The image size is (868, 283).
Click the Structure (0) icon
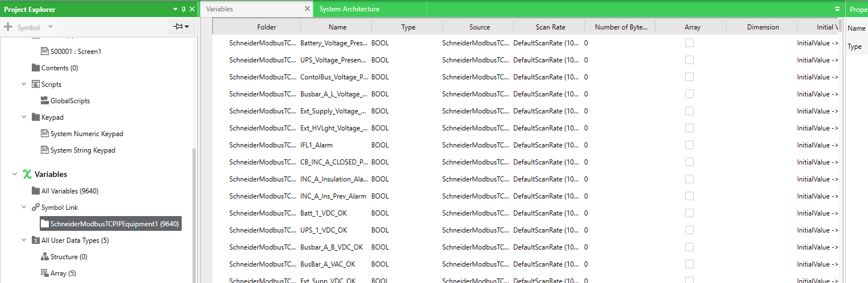(45, 256)
